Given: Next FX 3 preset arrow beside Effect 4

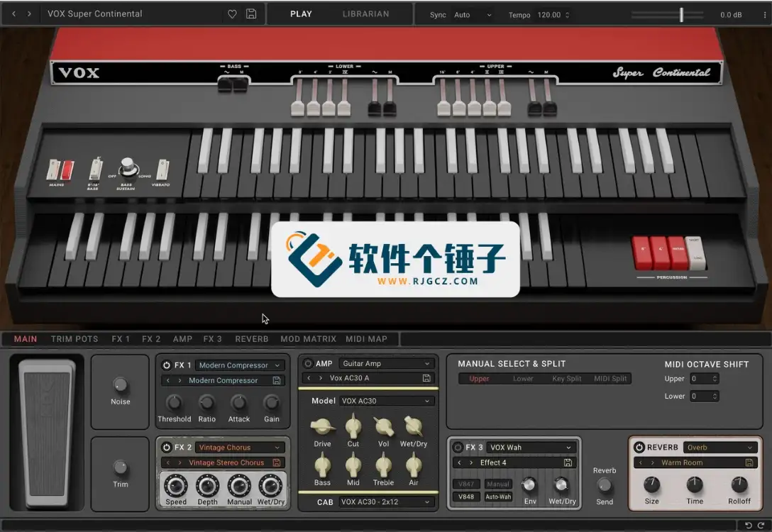Looking at the screenshot, I should tap(471, 462).
